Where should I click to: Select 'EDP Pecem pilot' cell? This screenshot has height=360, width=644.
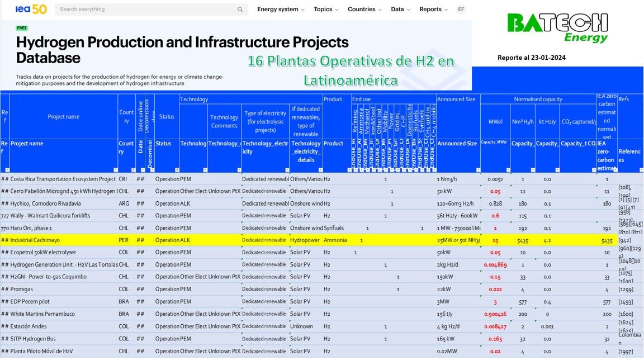tap(64, 301)
